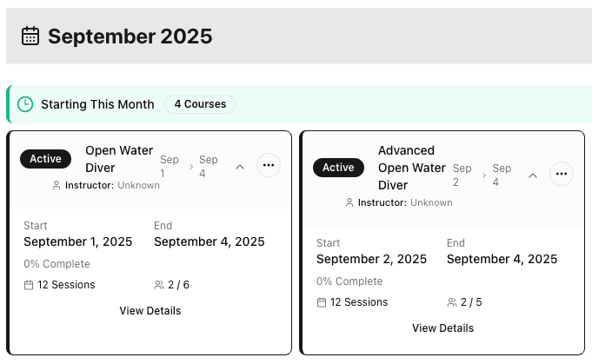Image resolution: width=592 pixels, height=364 pixels.
Task: Collapse the Open Water Diver course card
Action: 240,167
